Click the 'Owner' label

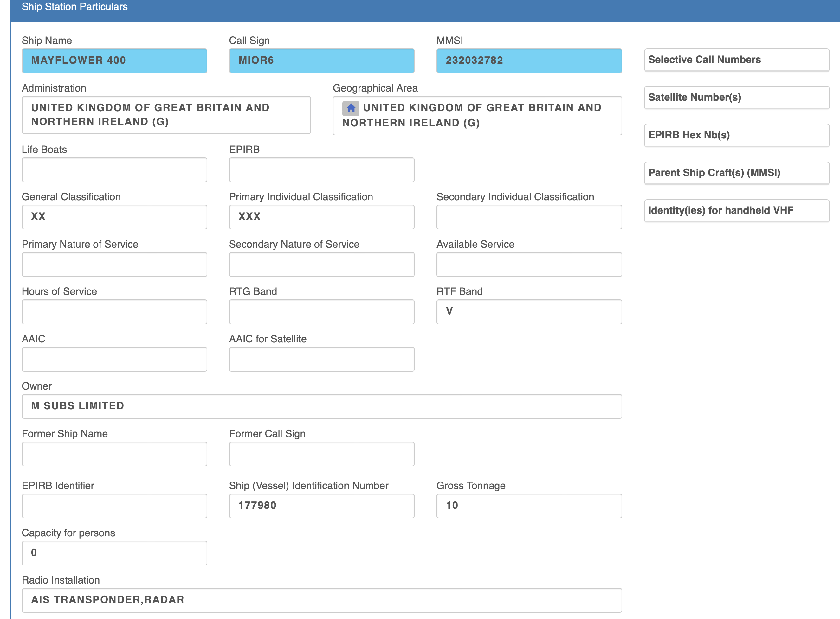pos(37,386)
